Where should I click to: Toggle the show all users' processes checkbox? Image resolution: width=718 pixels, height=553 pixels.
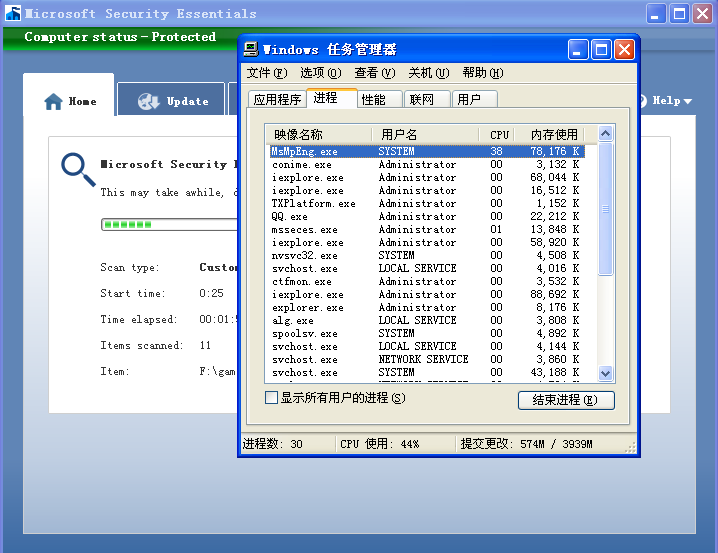(x=271, y=397)
